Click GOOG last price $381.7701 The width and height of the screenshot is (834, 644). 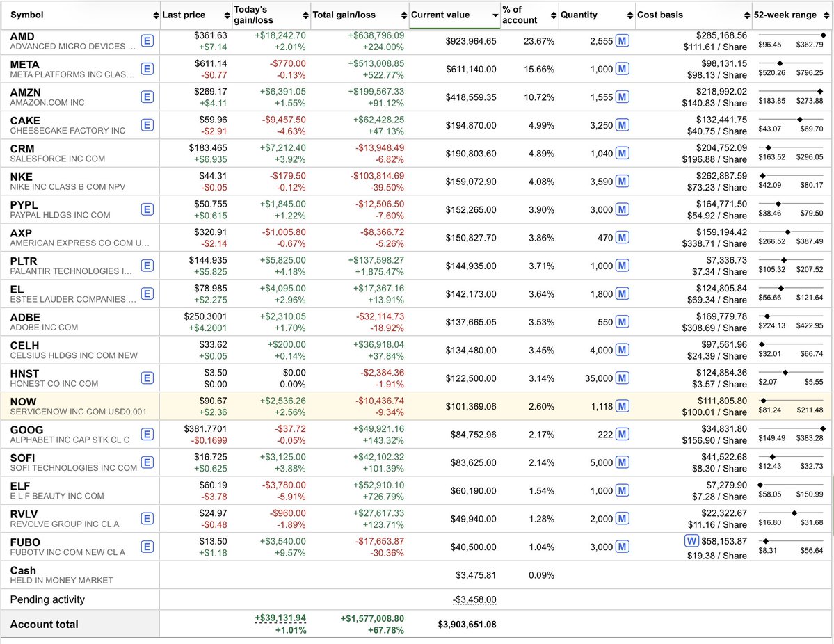[205, 428]
